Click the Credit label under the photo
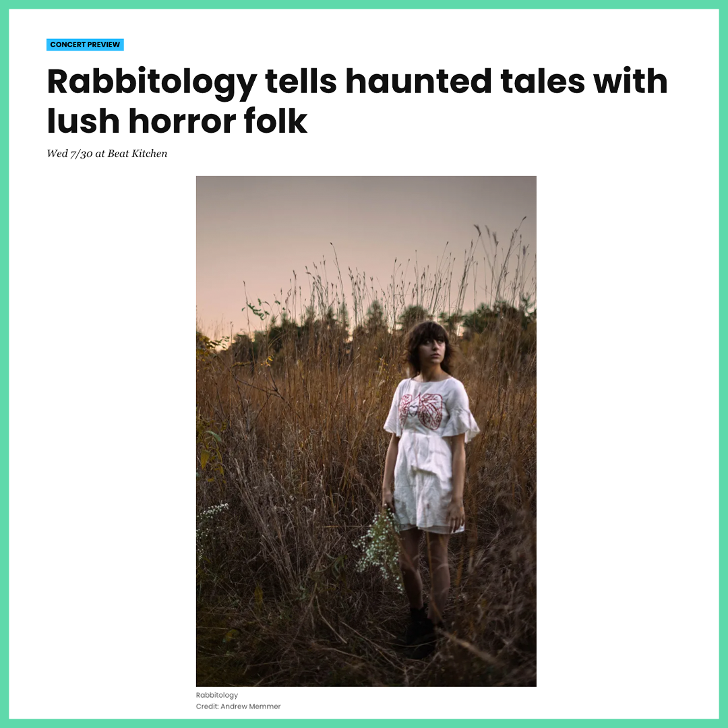The width and height of the screenshot is (728, 728). pos(207,706)
